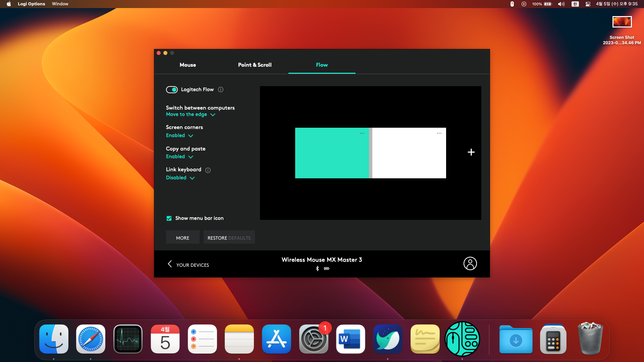The height and width of the screenshot is (362, 644).
Task: Click the Logi Options icon in the Dock
Action: click(x=462, y=339)
